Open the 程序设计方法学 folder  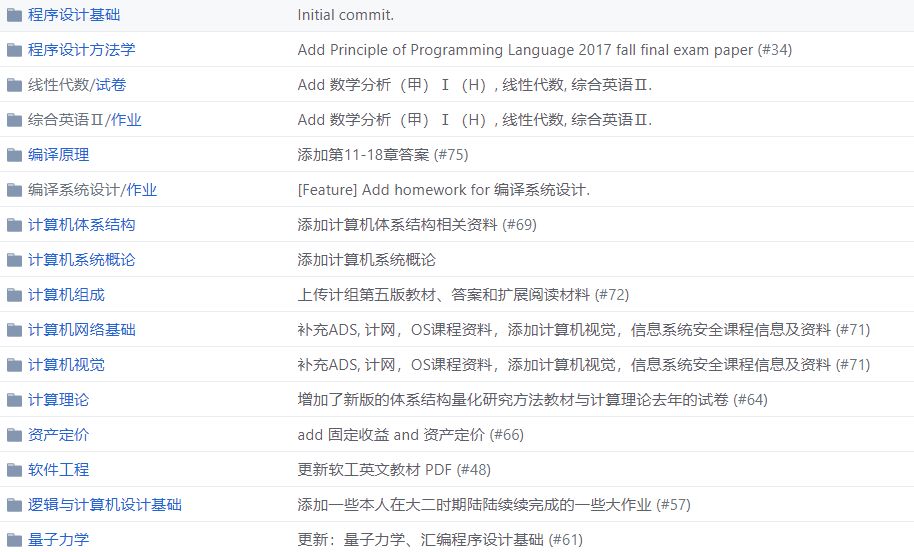coord(81,50)
